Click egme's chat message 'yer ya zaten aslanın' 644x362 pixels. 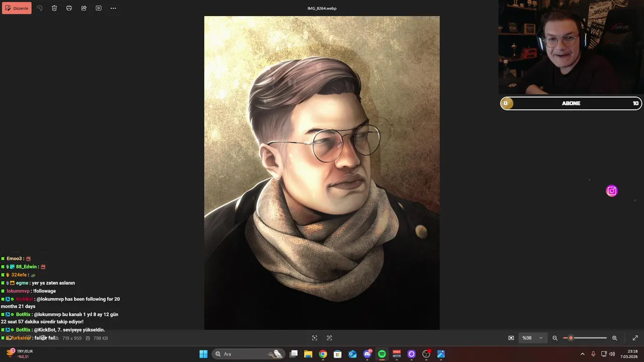[53, 283]
